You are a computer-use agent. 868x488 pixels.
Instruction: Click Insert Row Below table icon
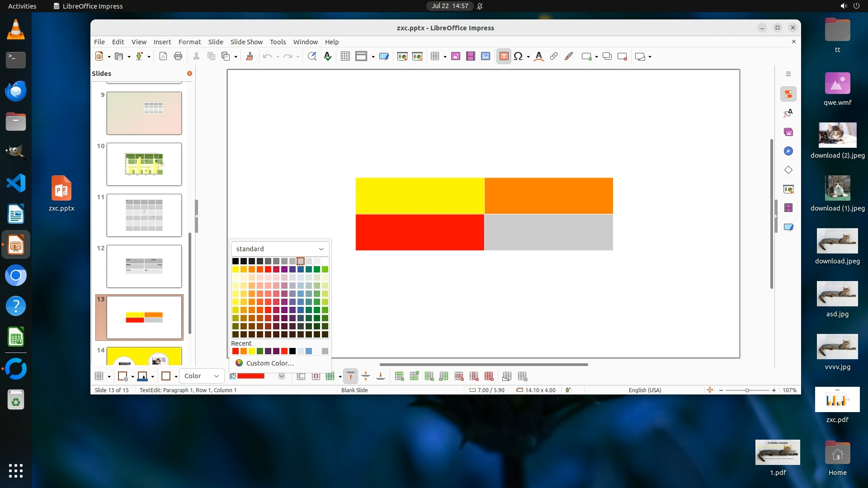click(414, 376)
